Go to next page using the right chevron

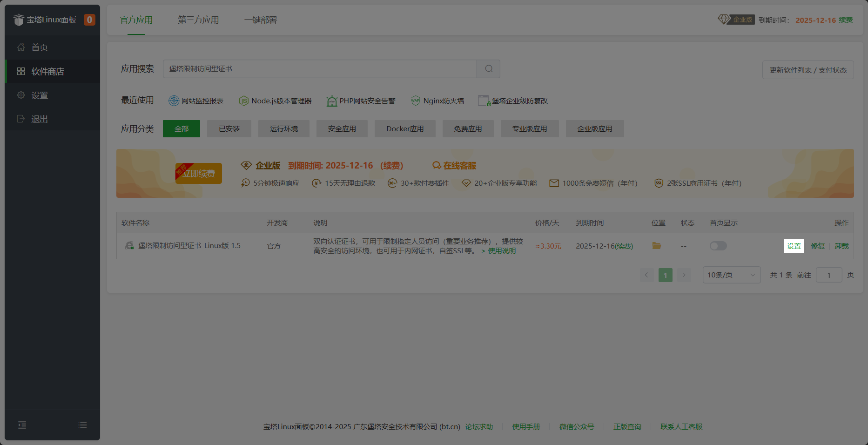684,275
